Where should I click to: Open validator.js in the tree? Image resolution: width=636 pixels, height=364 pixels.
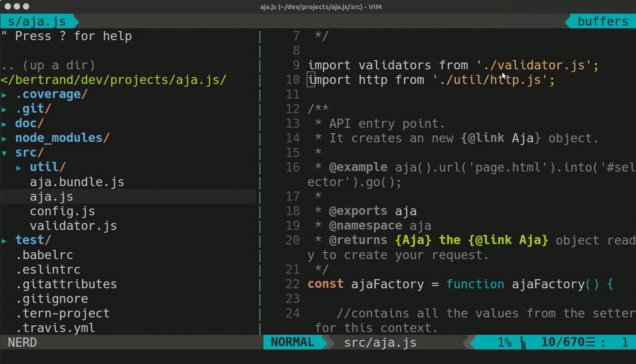coord(74,226)
